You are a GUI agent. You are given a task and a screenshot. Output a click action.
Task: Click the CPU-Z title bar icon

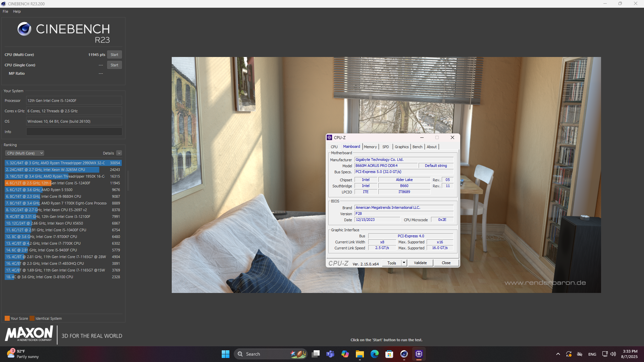point(329,137)
